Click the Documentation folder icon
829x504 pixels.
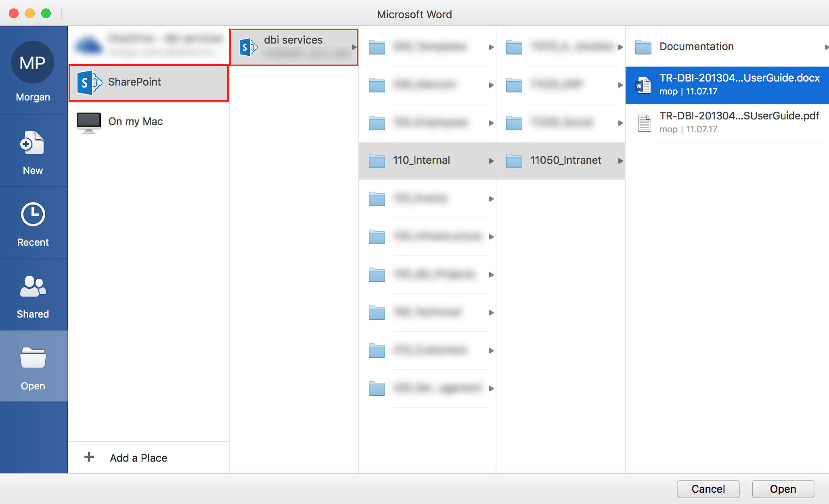[x=643, y=47]
